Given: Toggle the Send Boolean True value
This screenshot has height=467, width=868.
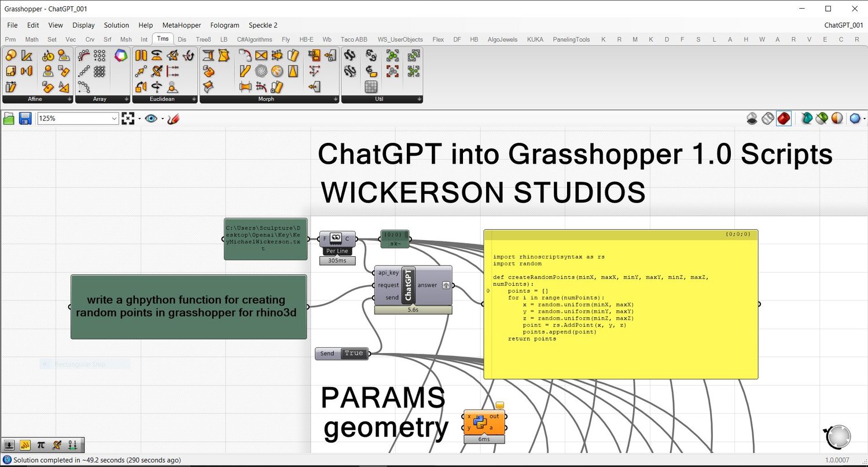Looking at the screenshot, I should tap(354, 354).
